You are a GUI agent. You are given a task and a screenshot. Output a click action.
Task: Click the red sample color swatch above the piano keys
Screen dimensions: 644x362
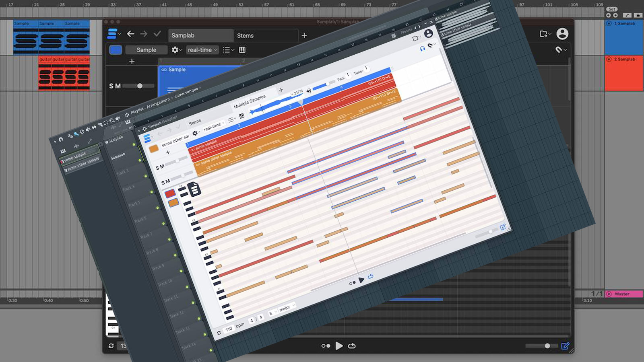pos(170,193)
